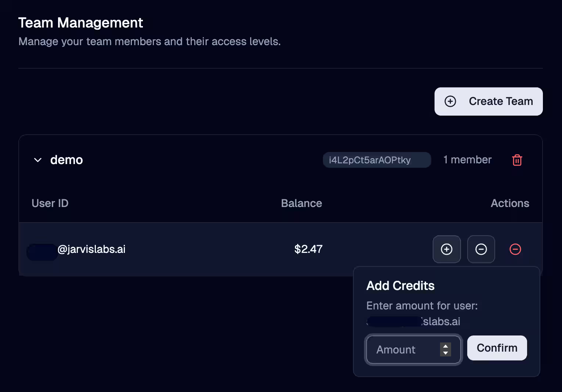The width and height of the screenshot is (562, 392).
Task: Click the deduct credits minus icon button
Action: click(x=481, y=249)
